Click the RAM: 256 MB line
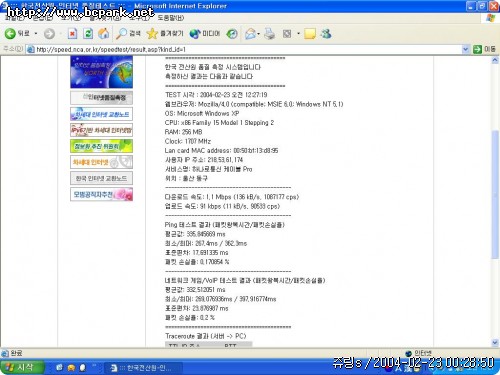The width and height of the screenshot is (500, 375). click(x=183, y=132)
